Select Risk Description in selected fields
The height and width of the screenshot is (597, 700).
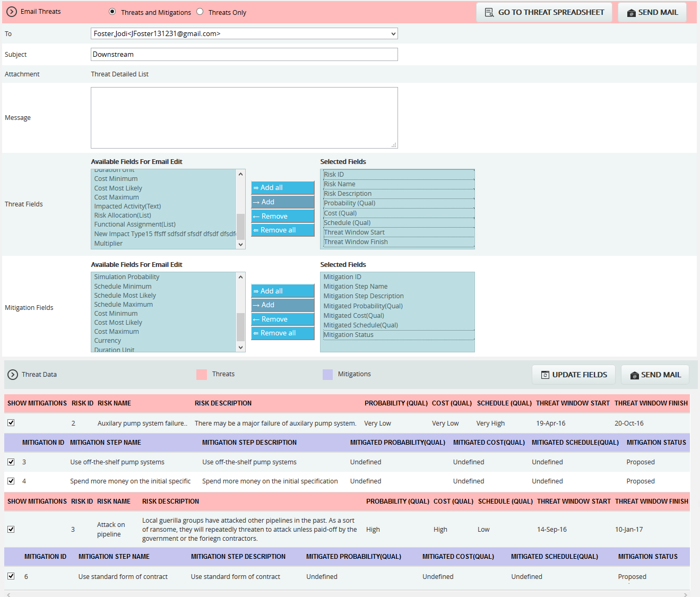(398, 194)
